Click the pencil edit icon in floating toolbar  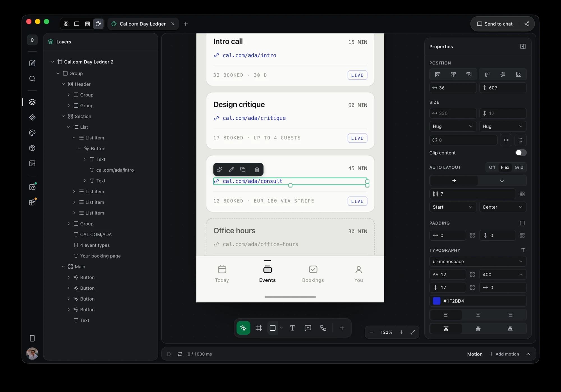point(231,169)
